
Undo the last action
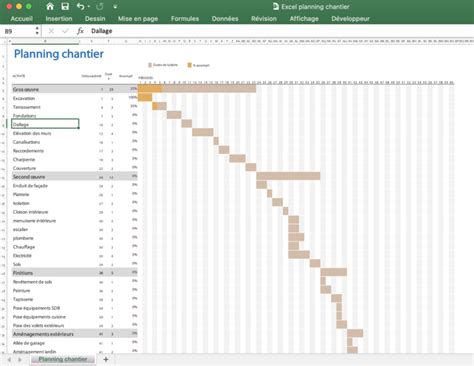click(80, 6)
